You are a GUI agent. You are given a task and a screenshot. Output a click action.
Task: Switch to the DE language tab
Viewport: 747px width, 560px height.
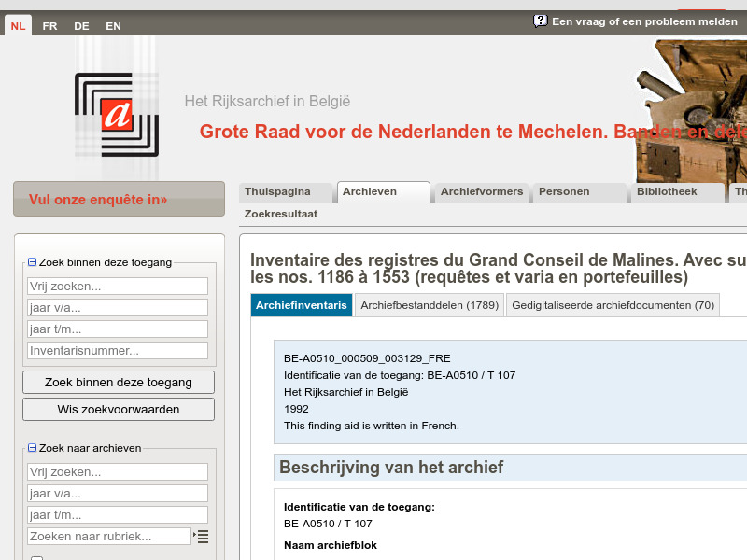tap(81, 26)
